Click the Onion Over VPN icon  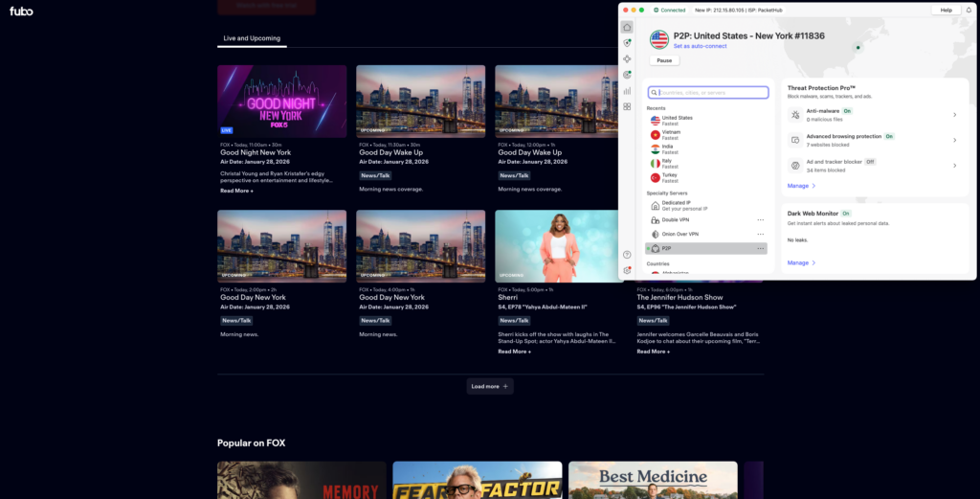click(655, 235)
